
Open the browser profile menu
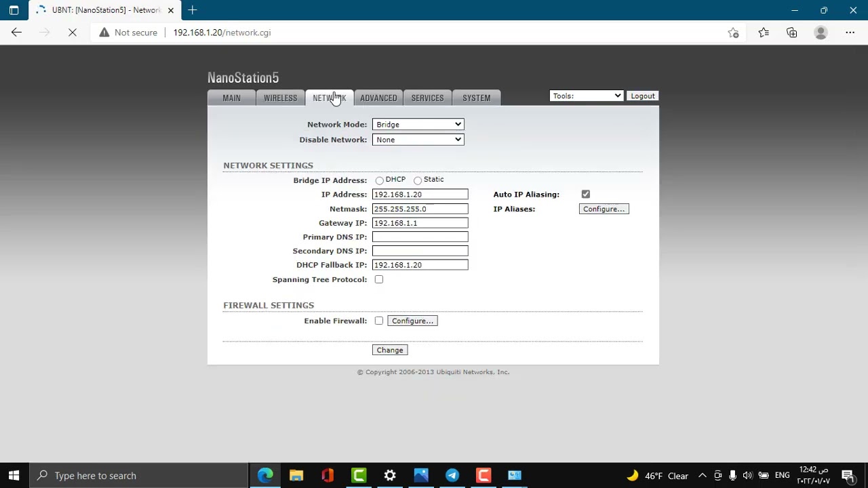point(821,33)
